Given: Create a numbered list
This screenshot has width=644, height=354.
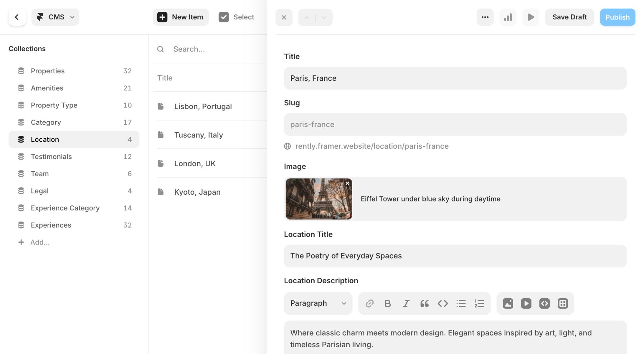Looking at the screenshot, I should [x=479, y=303].
